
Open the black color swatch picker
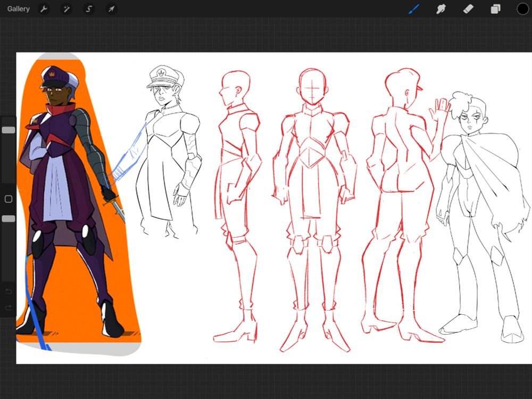[x=523, y=9]
